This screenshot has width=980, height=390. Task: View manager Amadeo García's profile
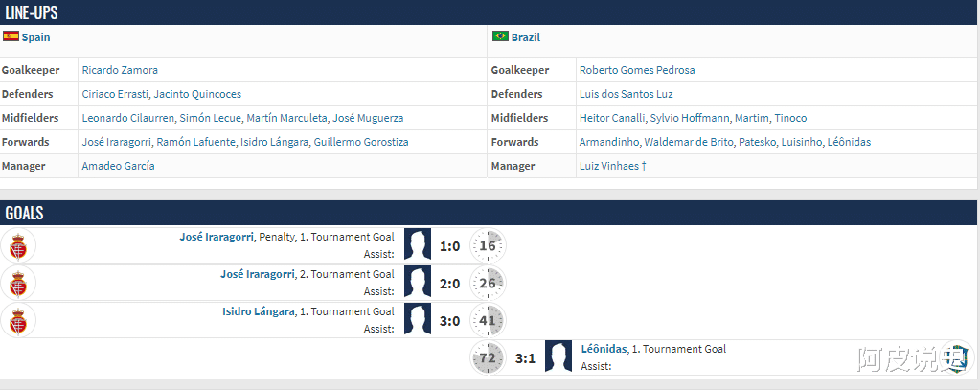(118, 166)
